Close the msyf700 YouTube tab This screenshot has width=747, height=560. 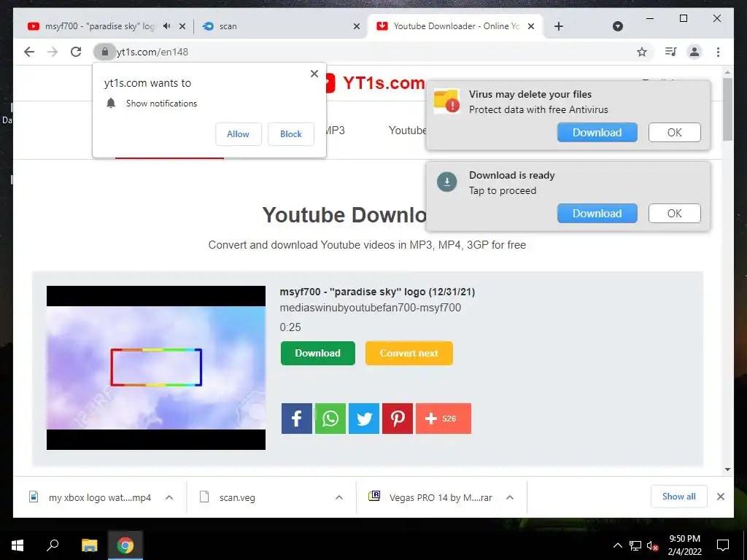(x=182, y=26)
